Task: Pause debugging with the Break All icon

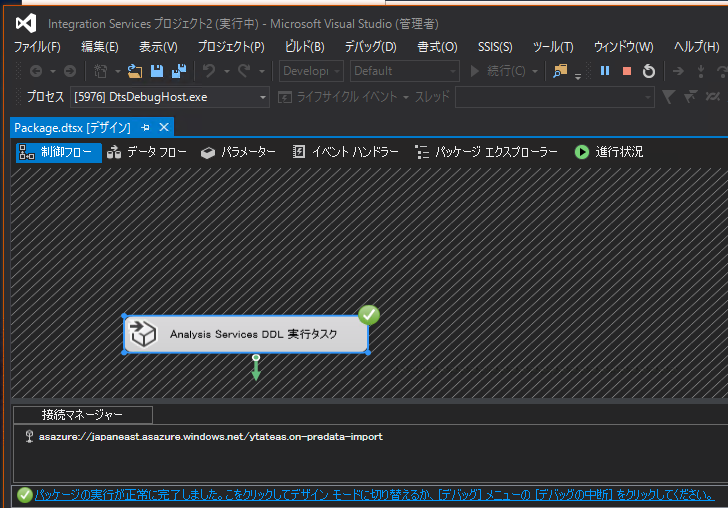Action: point(604,71)
